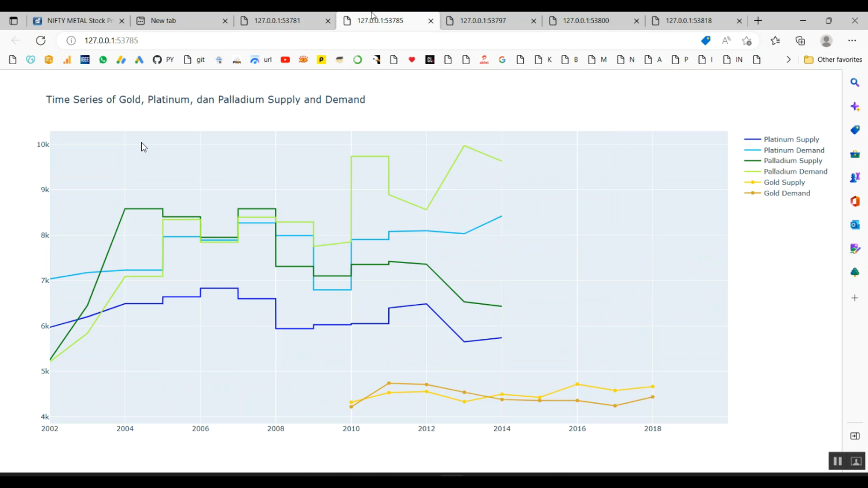The width and height of the screenshot is (868, 488).
Task: Toggle Gold Supply series in legend
Action: [x=784, y=182]
